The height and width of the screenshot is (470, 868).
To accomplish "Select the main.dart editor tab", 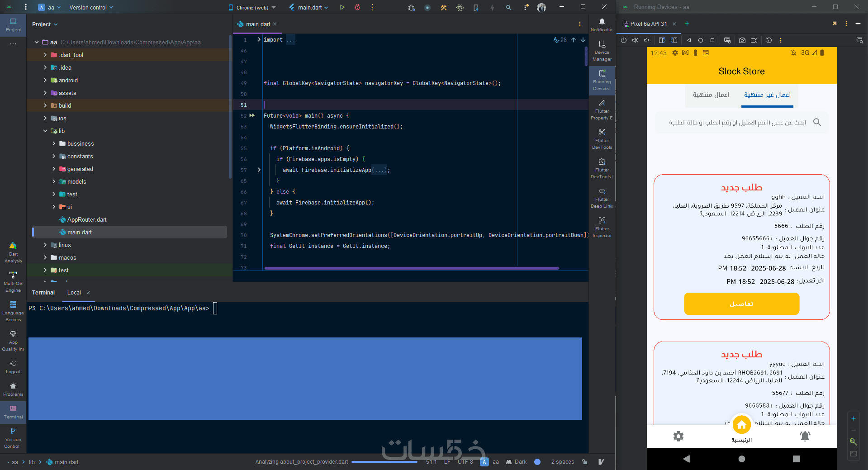I will point(257,24).
